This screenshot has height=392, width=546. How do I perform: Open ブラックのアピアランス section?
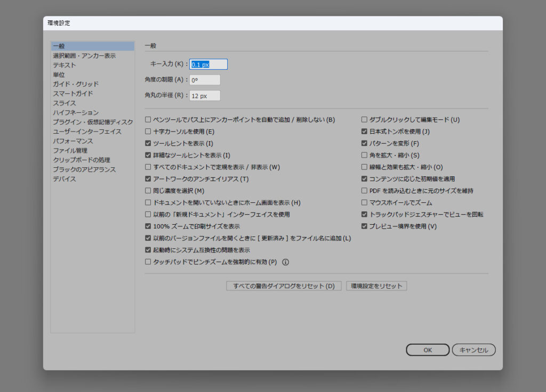point(84,169)
